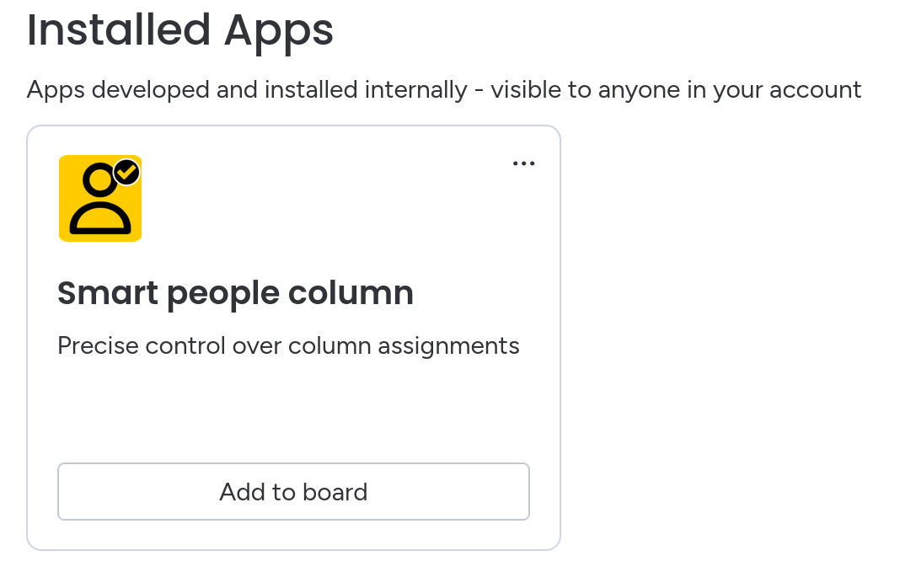Open the Smart people column app title
916x588 pixels.
[x=235, y=293]
